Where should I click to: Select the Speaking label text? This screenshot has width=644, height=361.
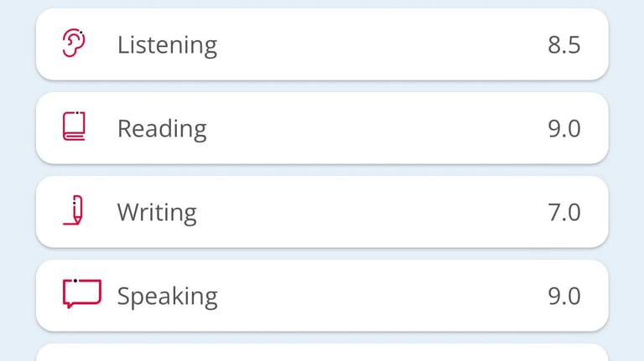coord(168,297)
